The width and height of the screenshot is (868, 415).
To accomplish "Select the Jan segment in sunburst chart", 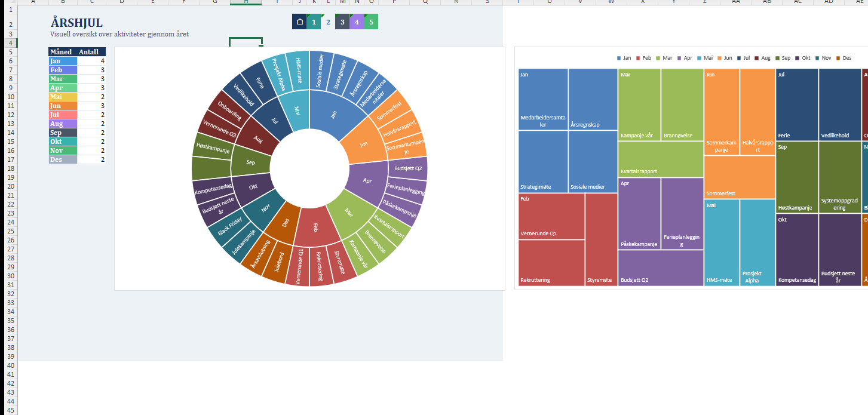I will click(333, 113).
